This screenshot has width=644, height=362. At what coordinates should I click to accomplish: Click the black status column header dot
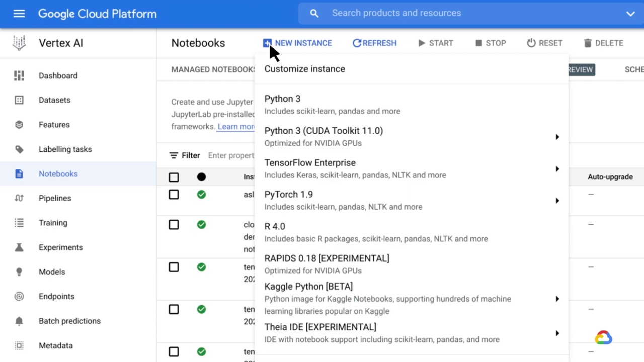pyautogui.click(x=201, y=176)
